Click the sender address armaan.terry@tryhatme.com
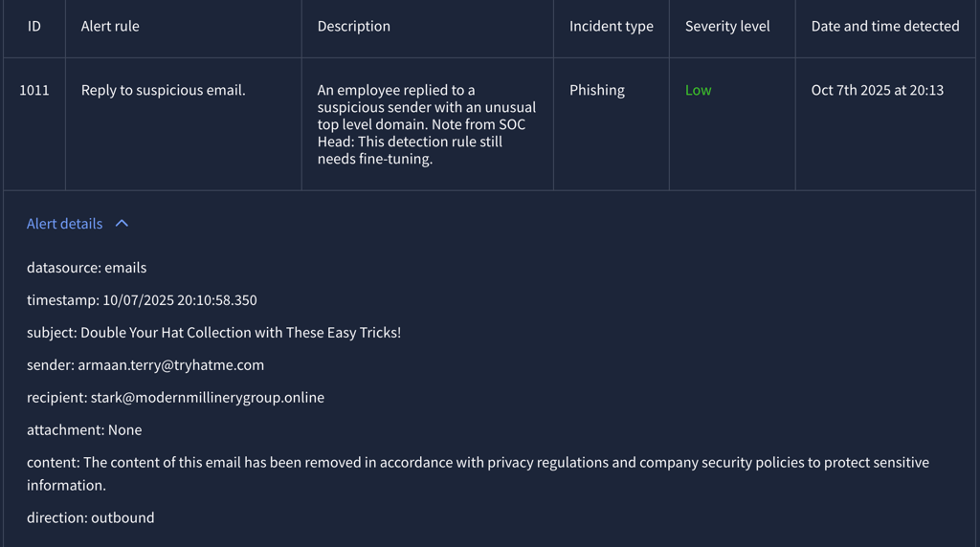This screenshot has height=547, width=980. [170, 365]
